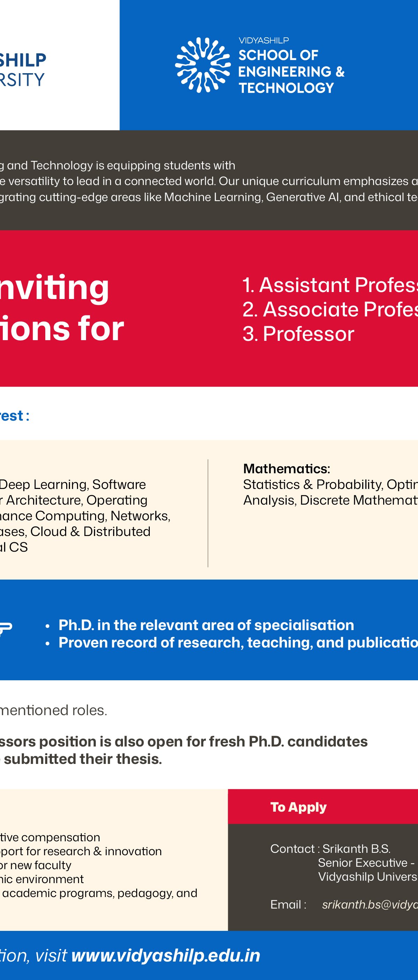
Task: Click the white sunburst school logo
Action: tap(203, 65)
